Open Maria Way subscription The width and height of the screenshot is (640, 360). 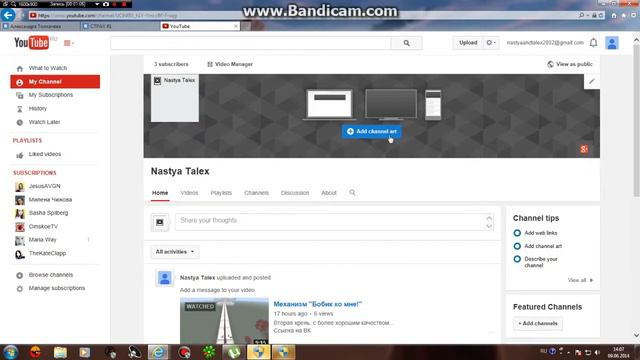(42, 240)
